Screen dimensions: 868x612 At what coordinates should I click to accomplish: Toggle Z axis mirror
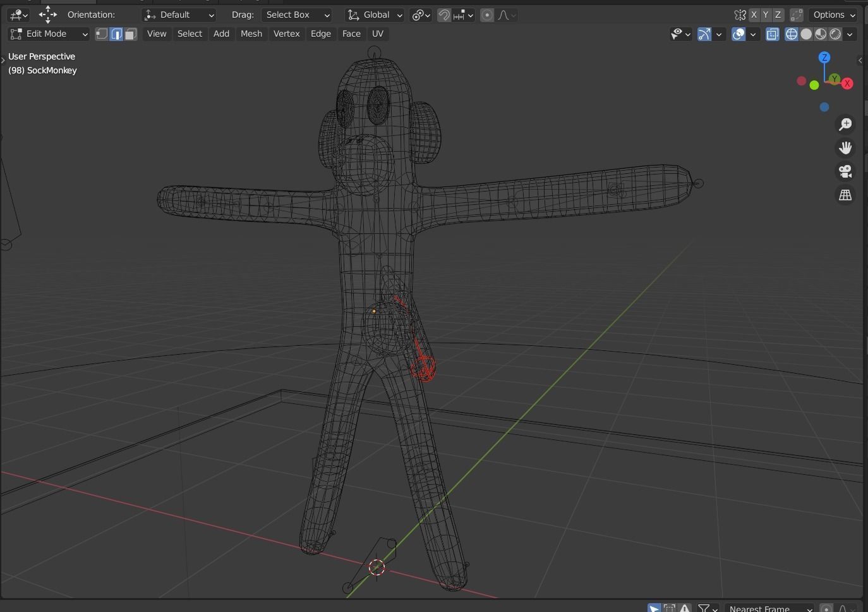(778, 15)
